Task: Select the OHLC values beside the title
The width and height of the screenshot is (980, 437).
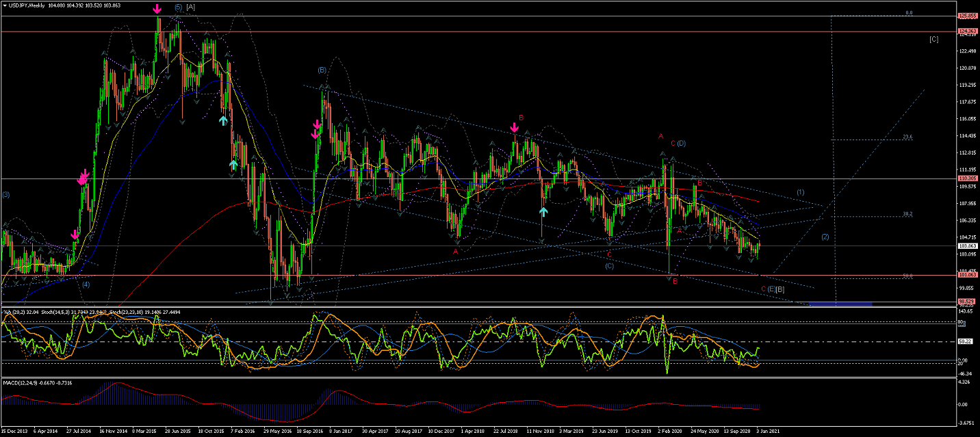Action: pos(85,5)
